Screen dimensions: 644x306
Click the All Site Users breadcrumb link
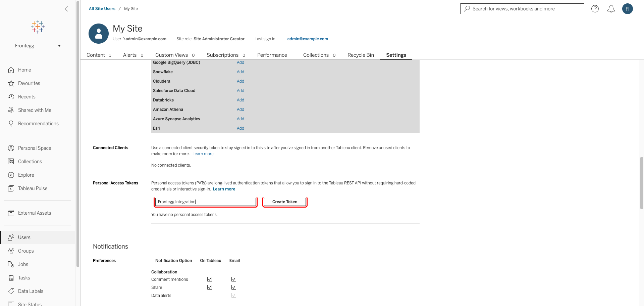point(102,9)
